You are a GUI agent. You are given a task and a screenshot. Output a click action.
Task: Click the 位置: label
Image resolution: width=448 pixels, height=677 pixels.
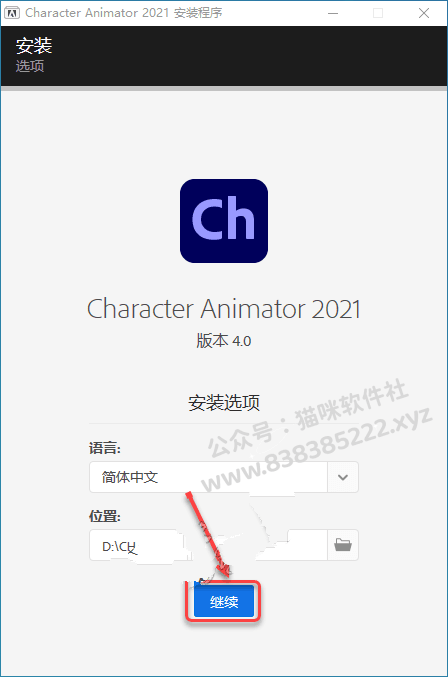coord(105,516)
